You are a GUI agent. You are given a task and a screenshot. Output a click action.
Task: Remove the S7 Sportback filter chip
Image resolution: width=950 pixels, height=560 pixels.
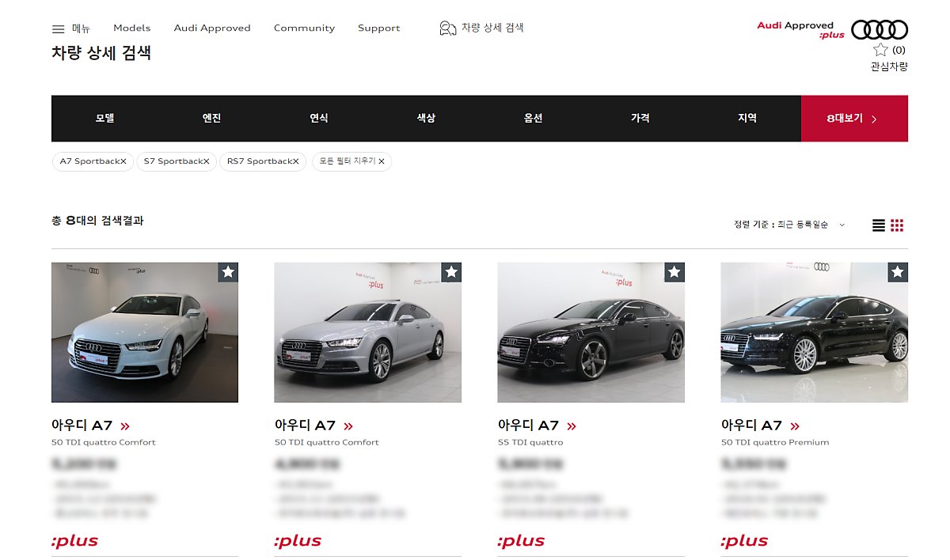[x=207, y=161]
